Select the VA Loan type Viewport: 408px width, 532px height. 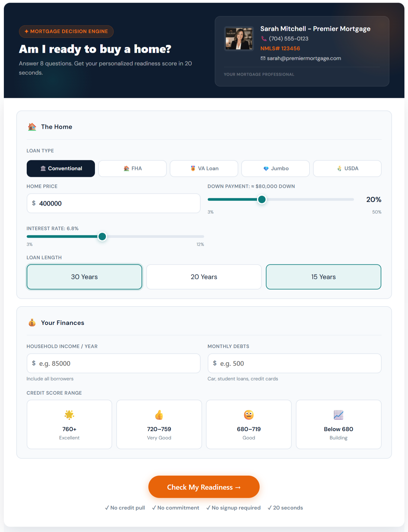point(204,169)
